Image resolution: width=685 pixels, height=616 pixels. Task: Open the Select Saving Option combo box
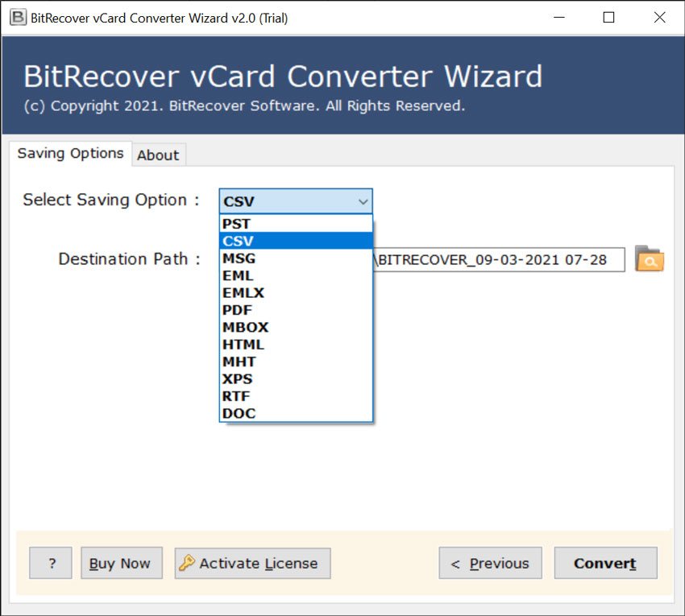(x=296, y=201)
